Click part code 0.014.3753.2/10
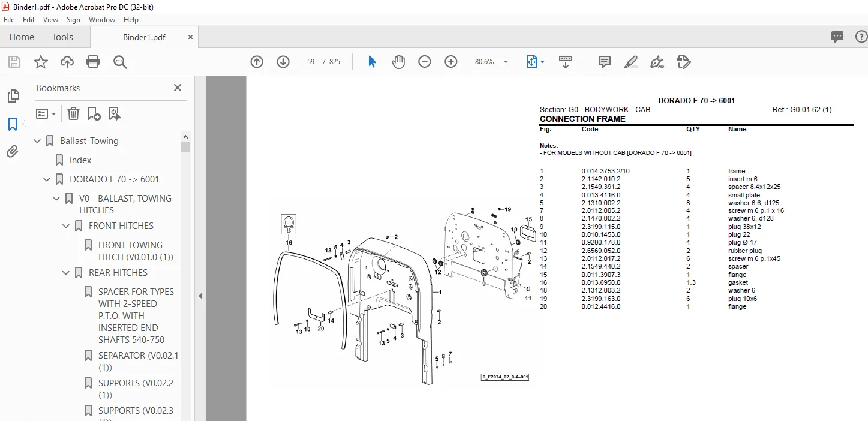The height and width of the screenshot is (421, 868). (x=605, y=171)
